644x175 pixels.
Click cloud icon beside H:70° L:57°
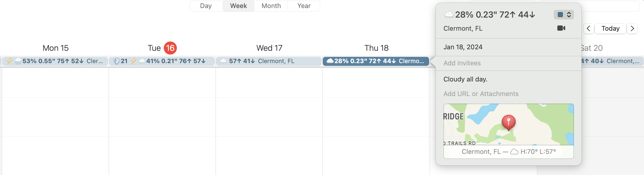point(514,152)
